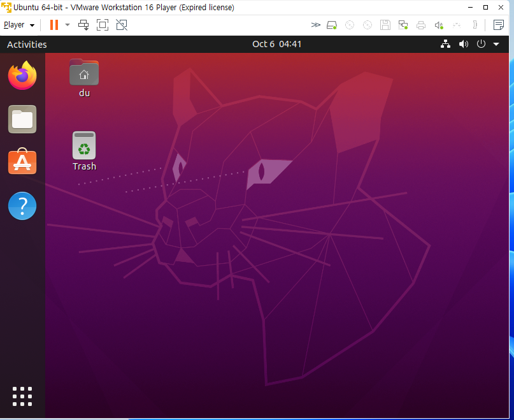514x420 pixels.
Task: Enter full screen mode
Action: tap(103, 25)
